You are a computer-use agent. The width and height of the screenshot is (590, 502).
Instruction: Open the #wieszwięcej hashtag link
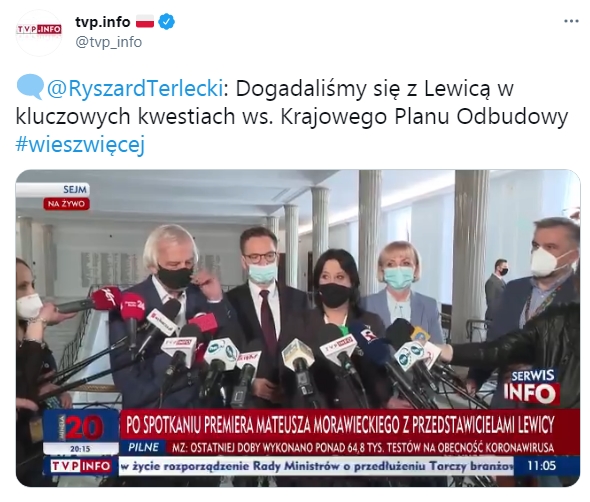(80, 145)
